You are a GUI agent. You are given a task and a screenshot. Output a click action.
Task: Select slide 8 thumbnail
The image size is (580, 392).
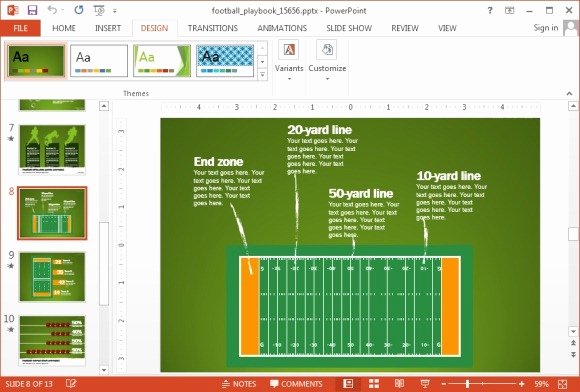point(52,213)
